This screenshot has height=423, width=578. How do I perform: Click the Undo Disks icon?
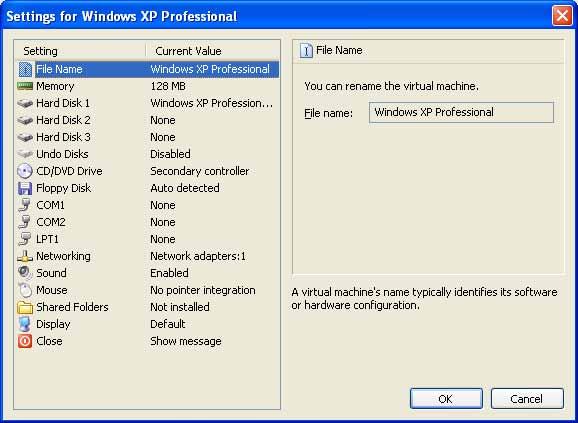25,154
